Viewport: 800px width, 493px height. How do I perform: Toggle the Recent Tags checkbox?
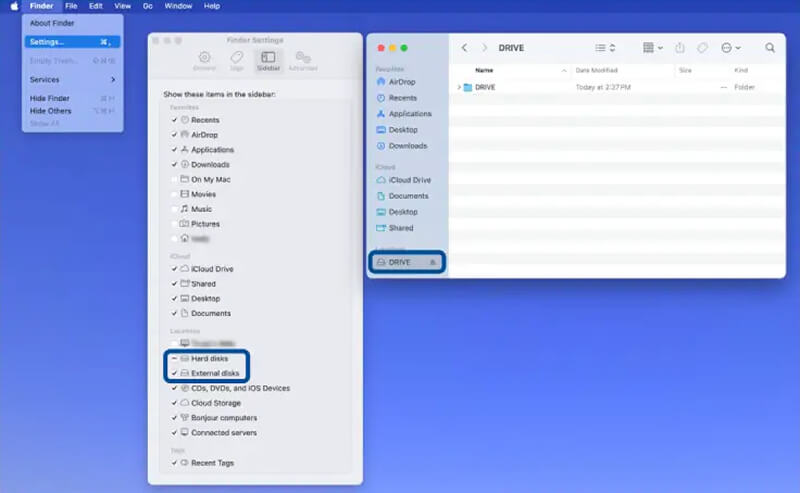pos(174,463)
